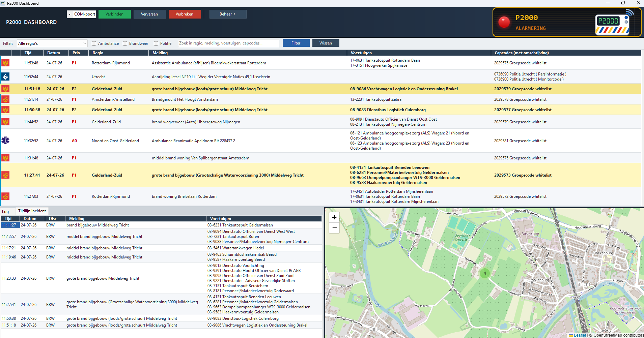The image size is (644, 338).
Task: Switch to the Log tab
Action: pos(5,212)
